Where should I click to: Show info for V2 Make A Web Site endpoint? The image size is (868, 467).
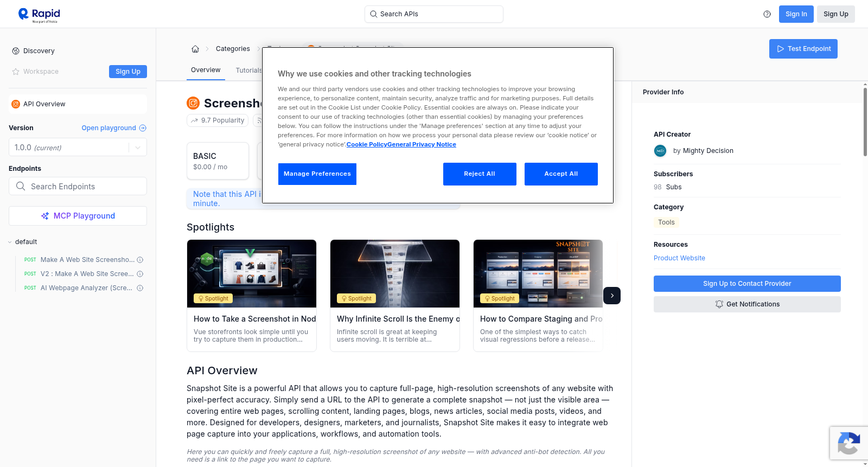pyautogui.click(x=140, y=274)
